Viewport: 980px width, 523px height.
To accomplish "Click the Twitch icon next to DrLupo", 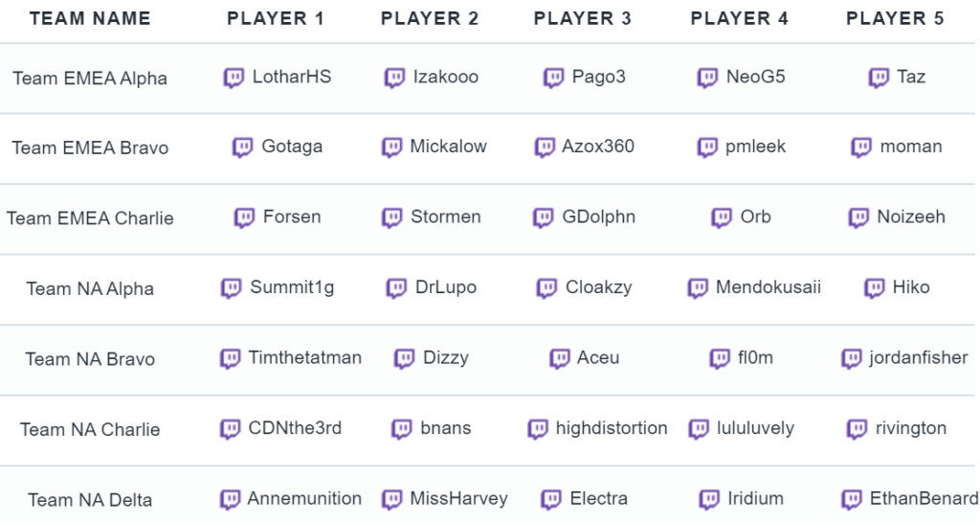I will 396,288.
